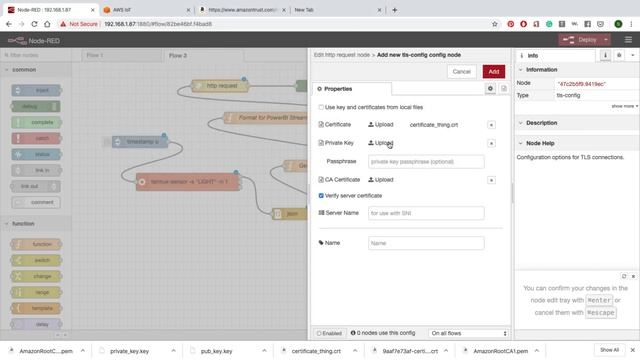Close the tips box
The height and width of the screenshot is (360, 640).
633,276
